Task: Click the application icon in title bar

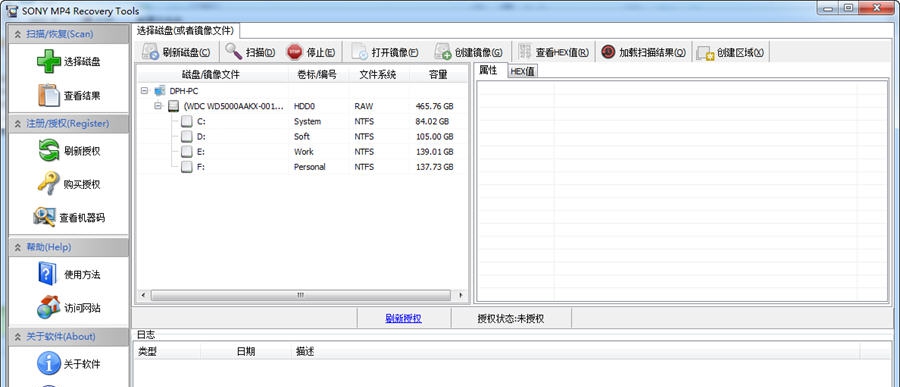Action: click(x=12, y=10)
